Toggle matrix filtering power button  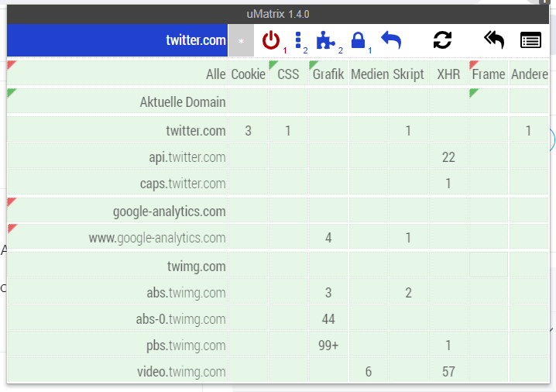271,40
